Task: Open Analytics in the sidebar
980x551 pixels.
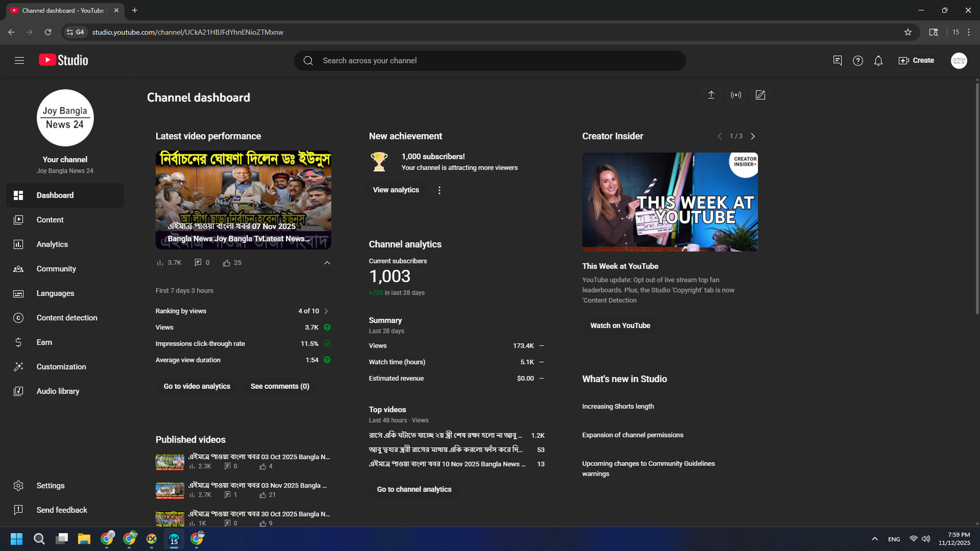Action: [52, 244]
